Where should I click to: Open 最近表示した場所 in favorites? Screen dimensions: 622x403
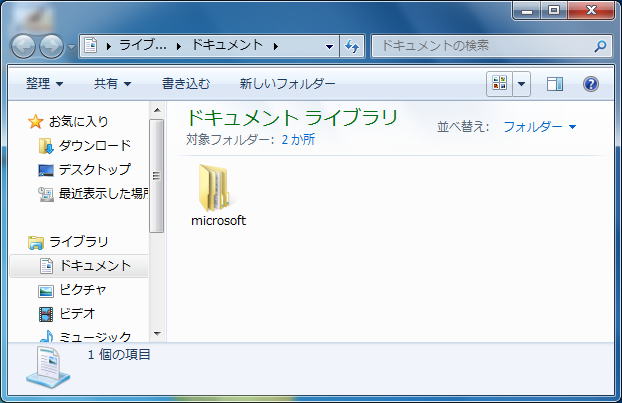click(104, 194)
